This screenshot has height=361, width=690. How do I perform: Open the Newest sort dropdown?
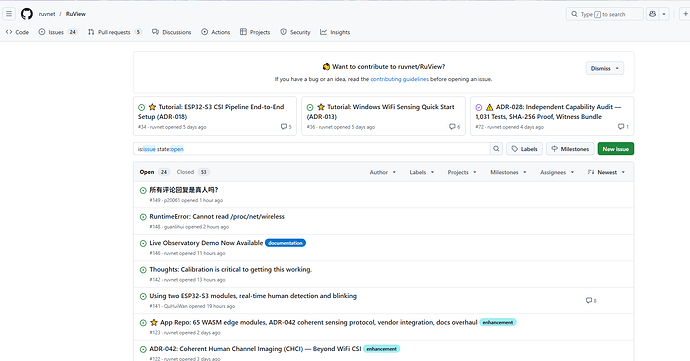tap(606, 173)
